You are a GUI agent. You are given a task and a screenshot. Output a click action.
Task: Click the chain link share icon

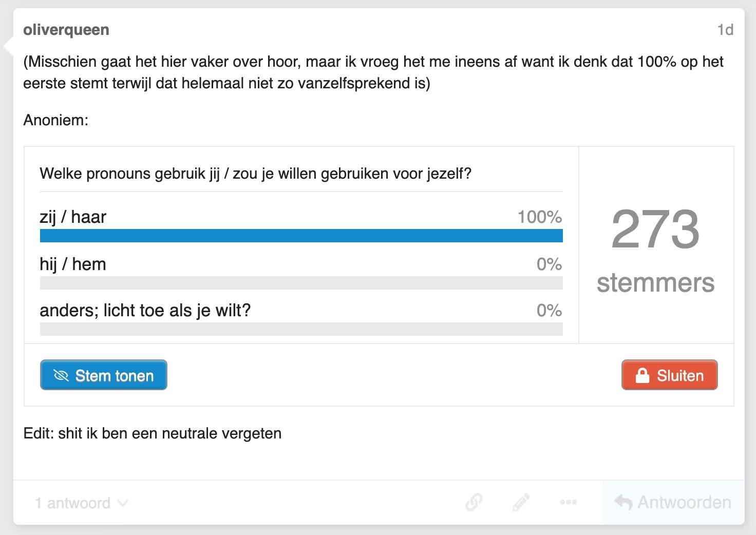[474, 502]
